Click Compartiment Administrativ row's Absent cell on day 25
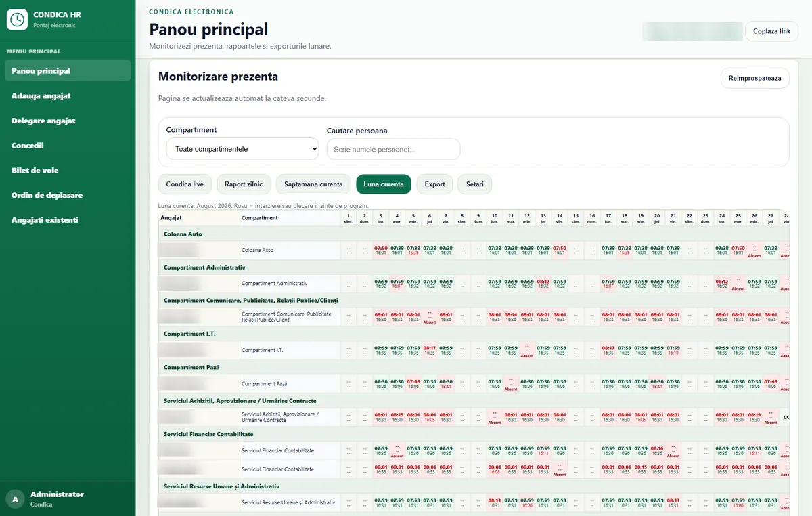812x516 pixels. (x=738, y=284)
